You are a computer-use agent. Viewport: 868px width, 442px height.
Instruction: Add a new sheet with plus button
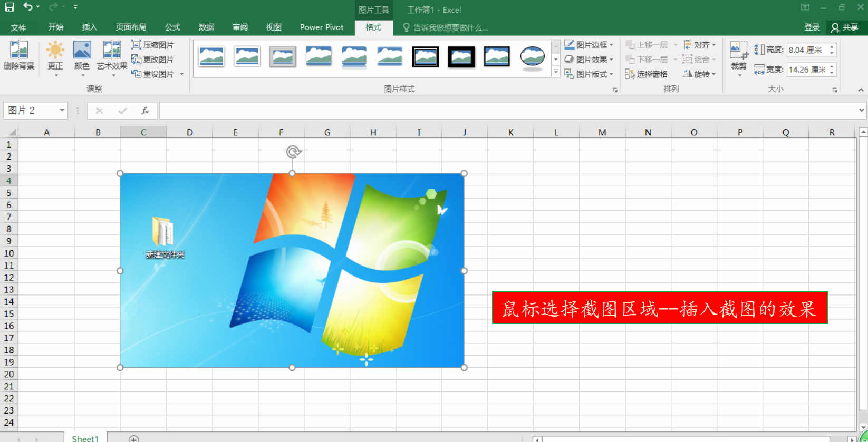tap(134, 438)
